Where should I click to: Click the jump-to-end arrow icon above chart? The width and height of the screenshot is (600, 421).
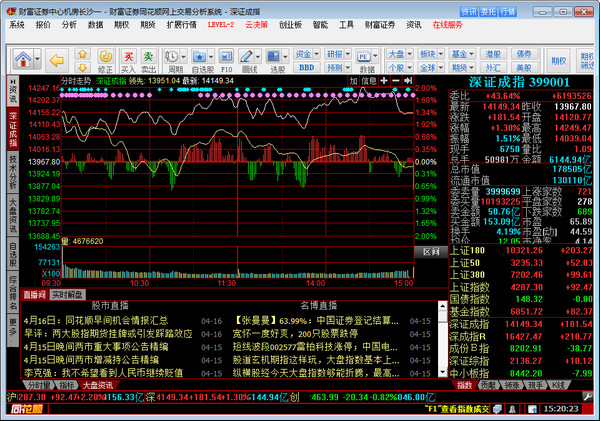point(408,81)
